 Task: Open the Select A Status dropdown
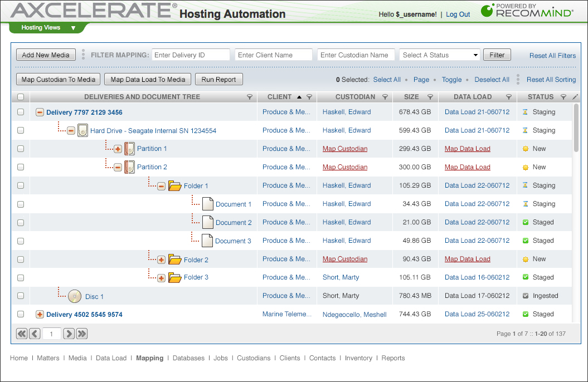(x=440, y=55)
